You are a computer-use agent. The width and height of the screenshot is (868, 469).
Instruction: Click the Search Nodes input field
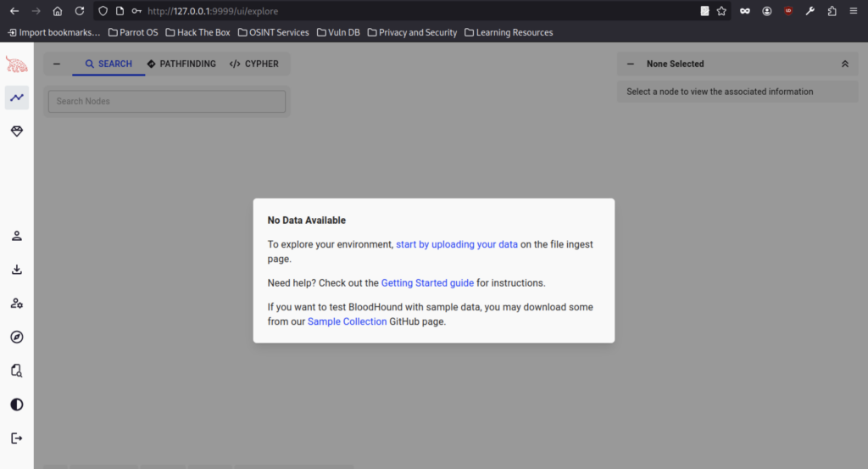167,101
